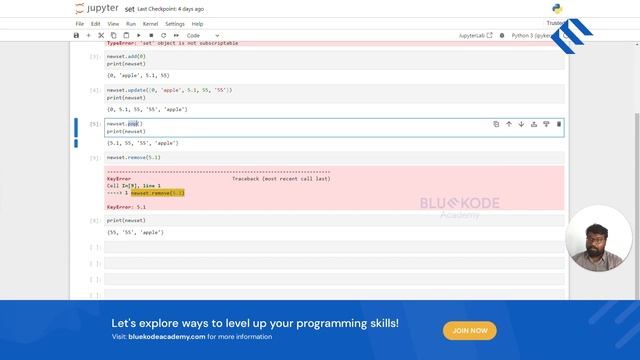Move the active cell down

[x=521, y=124]
